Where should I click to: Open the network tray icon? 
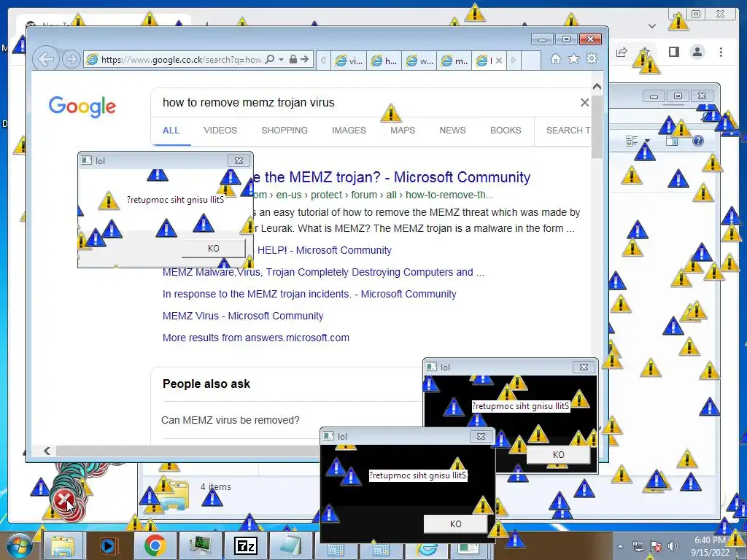tap(638, 547)
